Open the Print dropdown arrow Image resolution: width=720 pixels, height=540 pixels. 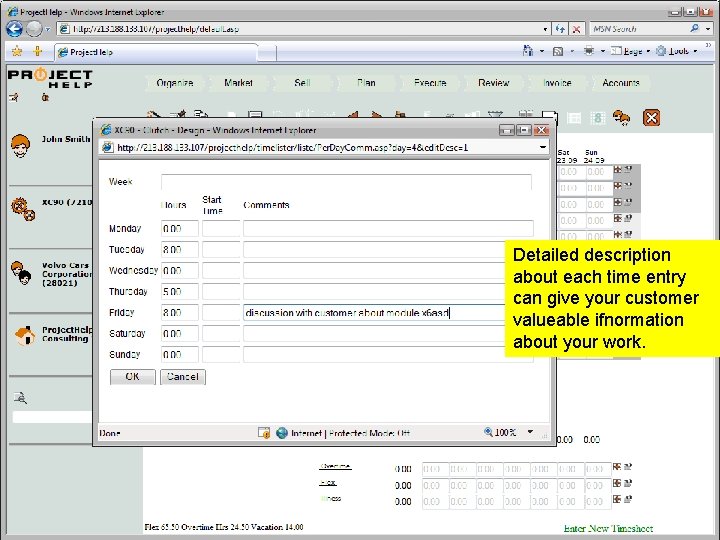pos(602,51)
